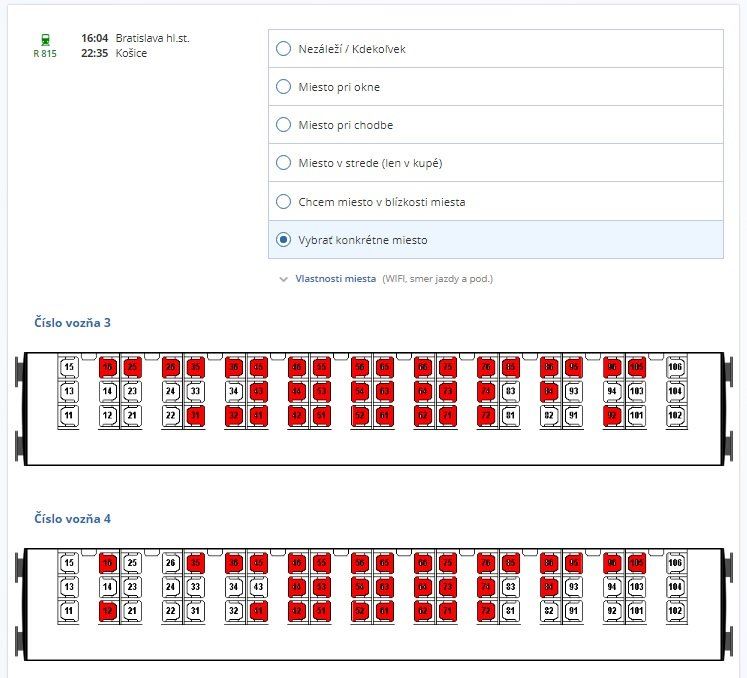Pick seat 92 in carriage 4
This screenshot has width=747, height=678.
(x=612, y=610)
